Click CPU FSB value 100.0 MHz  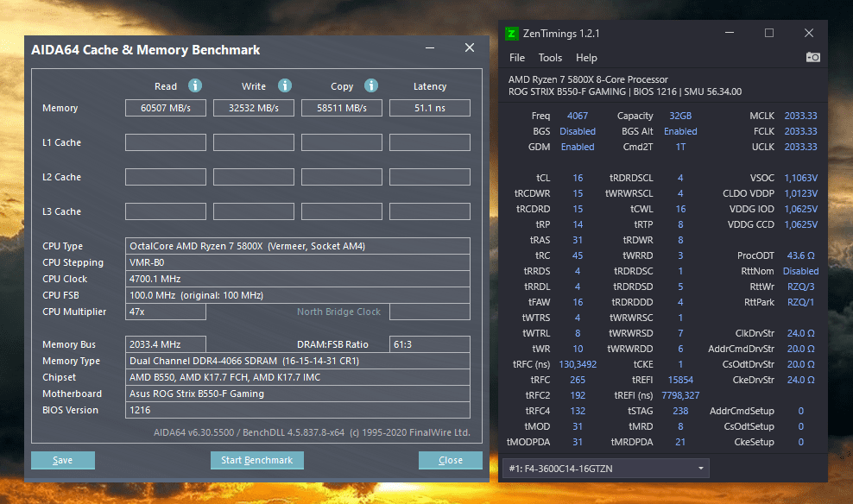[x=298, y=295]
